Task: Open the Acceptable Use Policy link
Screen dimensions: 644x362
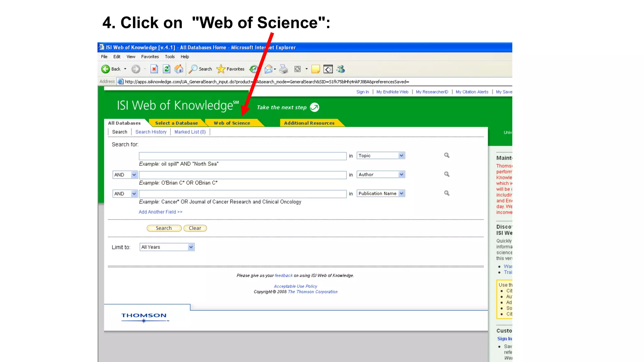Action: tap(295, 286)
